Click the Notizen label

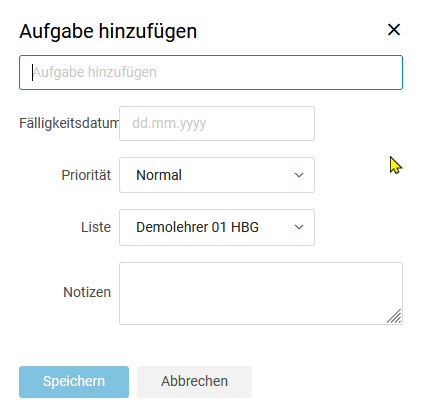pos(87,292)
